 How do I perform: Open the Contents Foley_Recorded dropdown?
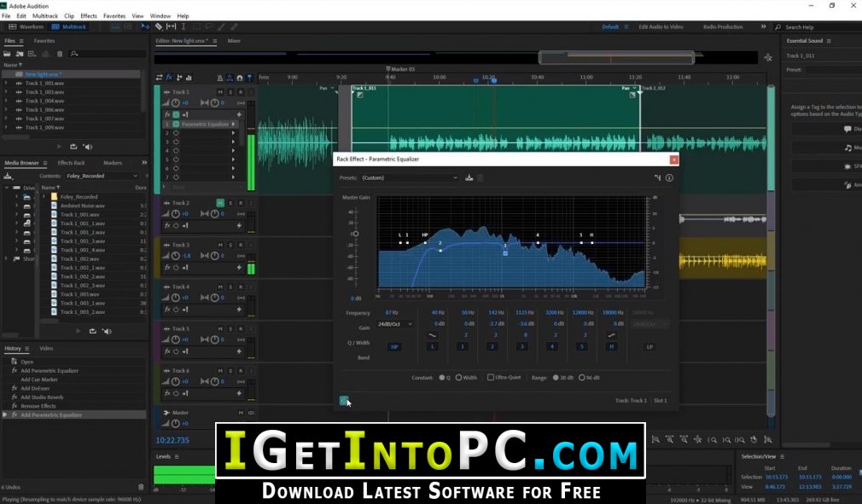click(102, 176)
